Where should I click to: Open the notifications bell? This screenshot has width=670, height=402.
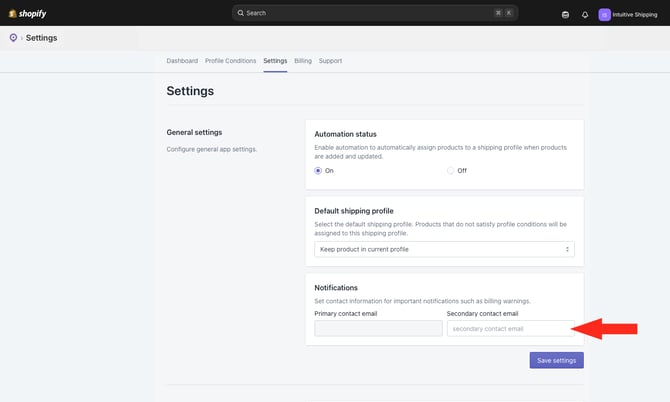point(585,15)
